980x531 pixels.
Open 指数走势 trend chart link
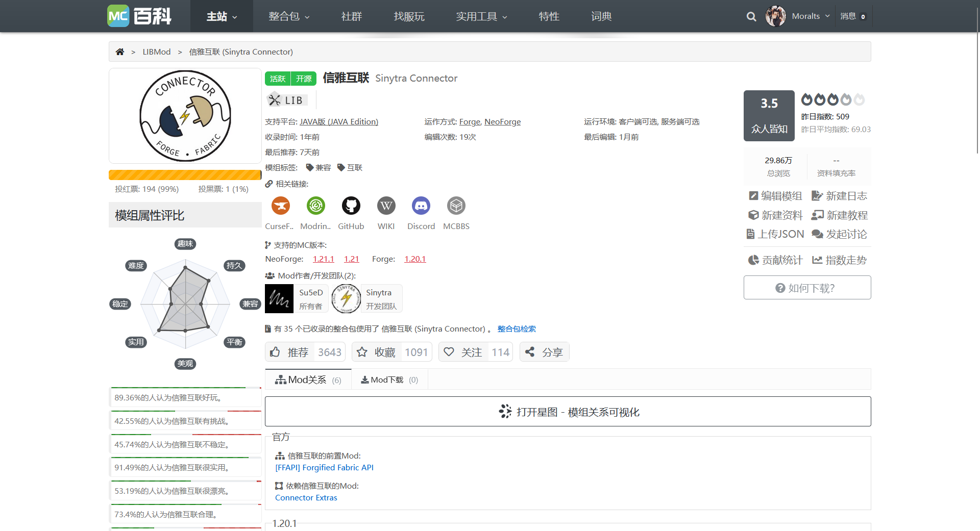click(839, 260)
